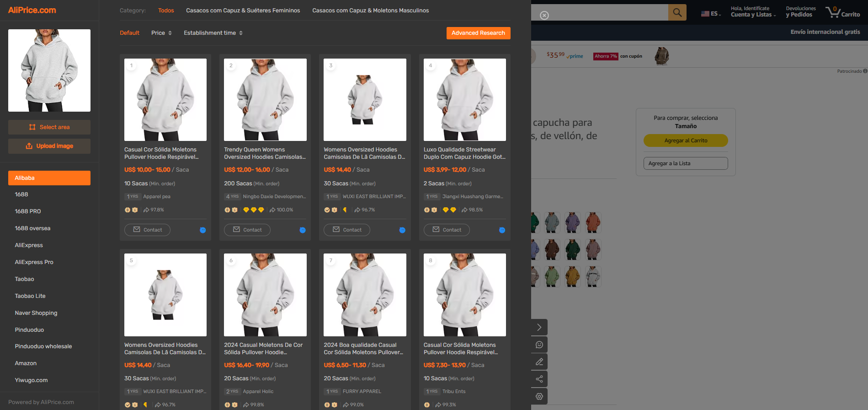
Task: Click Contact on Trendy Queen product card
Action: (247, 230)
